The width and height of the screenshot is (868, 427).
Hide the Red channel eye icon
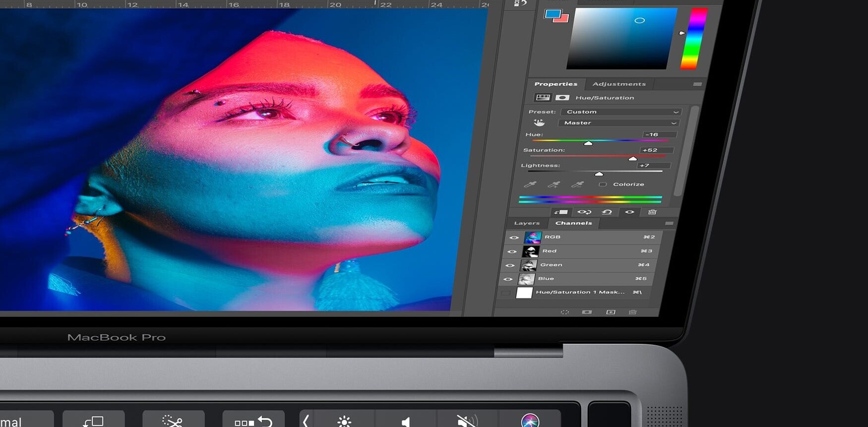click(x=511, y=251)
